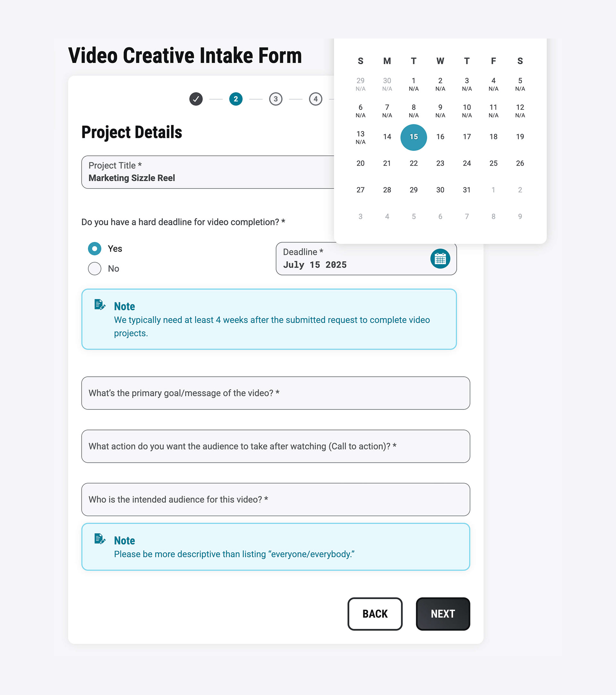Click the NEXT button
Viewport: 616px width, 695px height.
tap(443, 614)
